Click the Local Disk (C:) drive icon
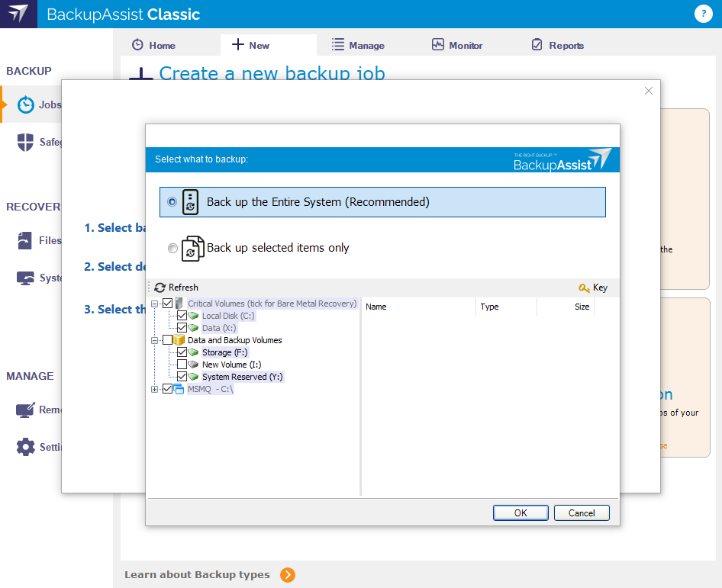Screen dimensions: 722x588 [193, 316]
